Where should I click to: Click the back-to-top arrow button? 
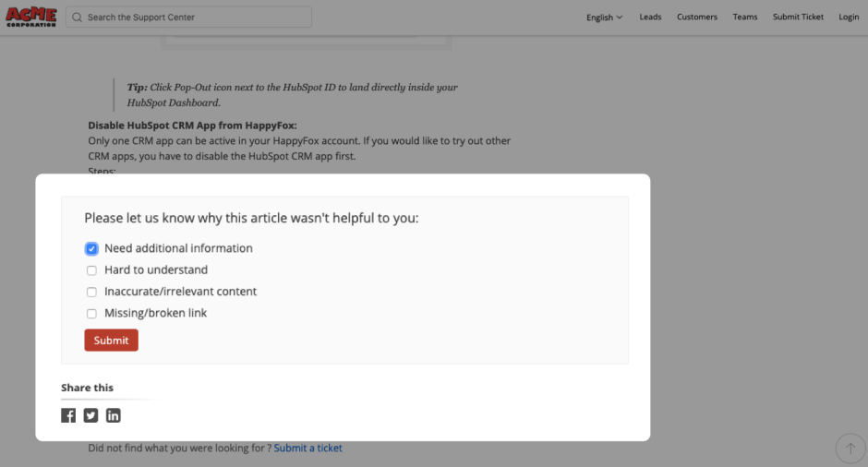coord(850,449)
